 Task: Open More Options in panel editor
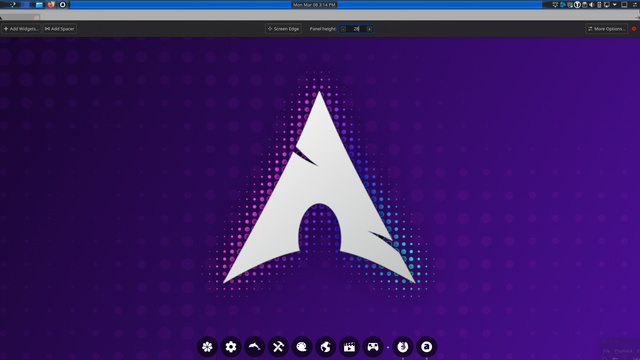(607, 29)
